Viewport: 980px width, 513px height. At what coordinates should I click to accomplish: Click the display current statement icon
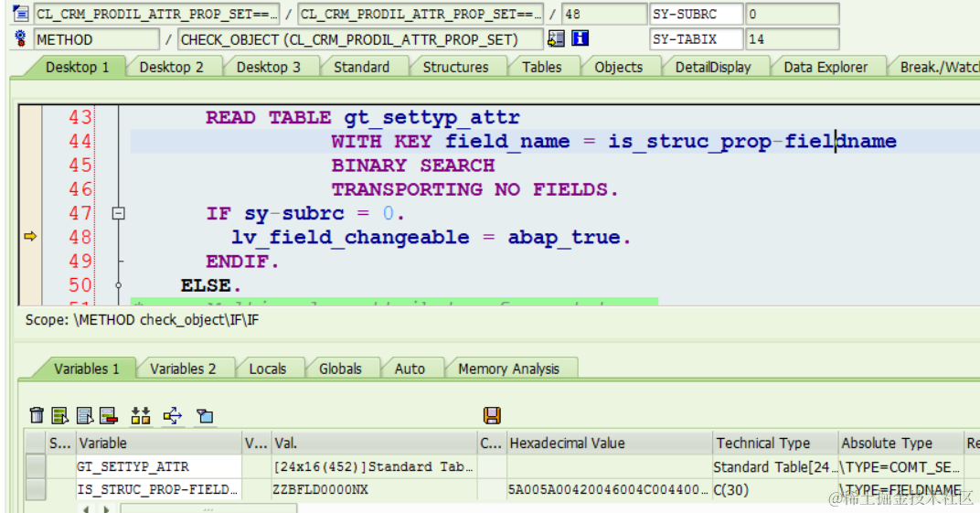pos(556,38)
